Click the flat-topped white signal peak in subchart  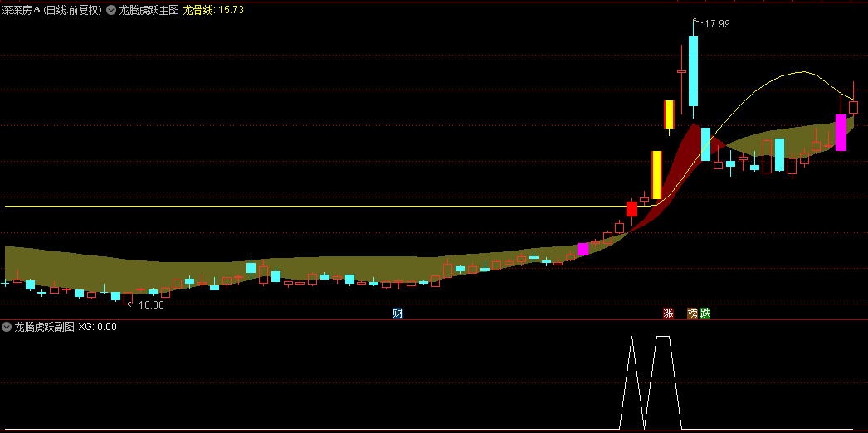663,382
